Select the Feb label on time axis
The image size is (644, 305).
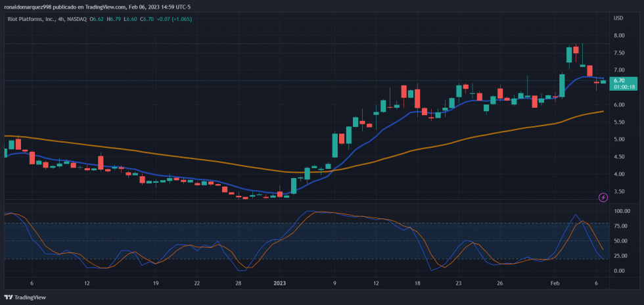point(556,284)
